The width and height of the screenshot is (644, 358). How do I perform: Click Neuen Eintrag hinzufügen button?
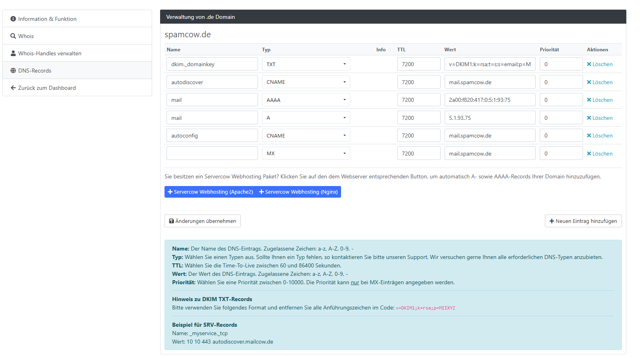click(x=583, y=221)
